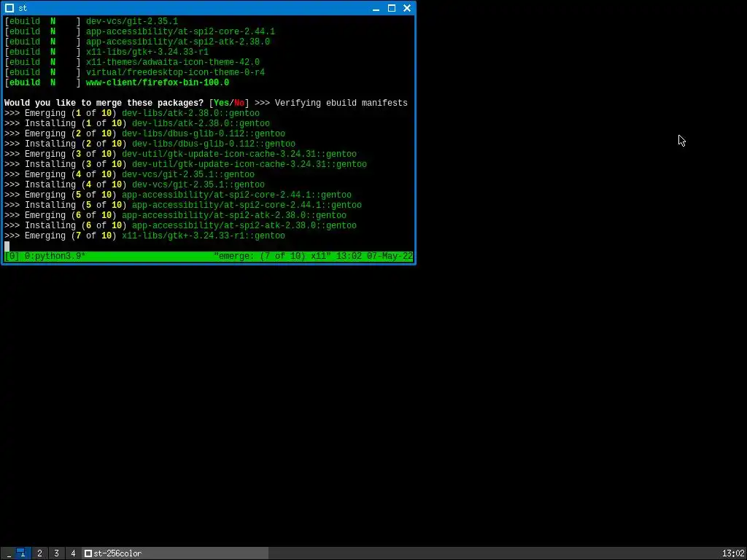The width and height of the screenshot is (747, 560).
Task: Click the ebuild line dev-vcs/git-2.35.1
Action: pyautogui.click(x=91, y=21)
